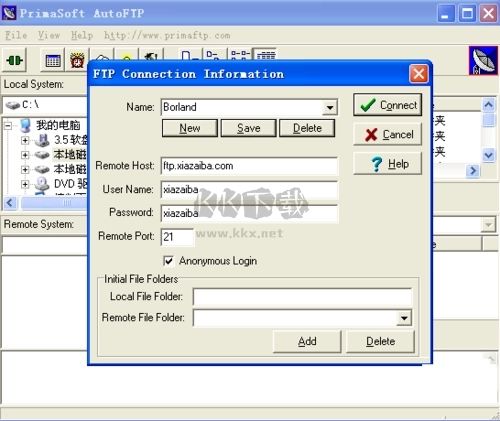
Task: Click the Save connection button
Action: (249, 128)
